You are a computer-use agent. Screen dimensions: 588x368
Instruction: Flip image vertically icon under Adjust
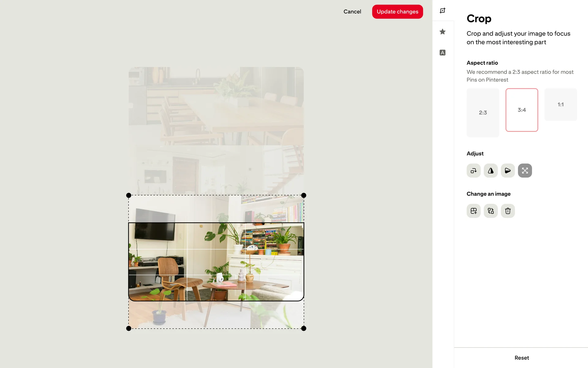click(508, 171)
